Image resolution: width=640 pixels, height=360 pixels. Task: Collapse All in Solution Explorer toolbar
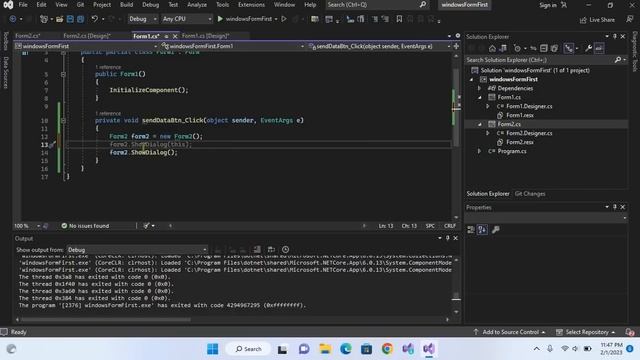coord(544,49)
